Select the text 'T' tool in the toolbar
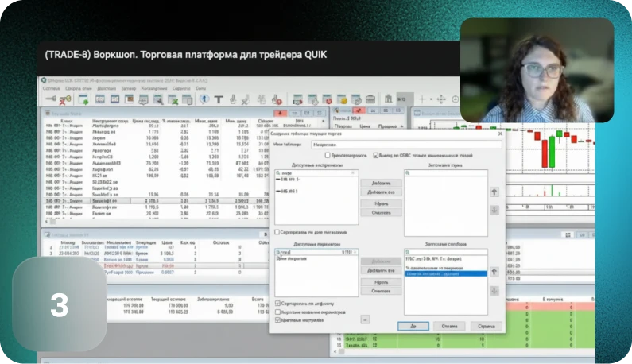Image resolution: width=632 pixels, height=364 pixels. (219, 99)
